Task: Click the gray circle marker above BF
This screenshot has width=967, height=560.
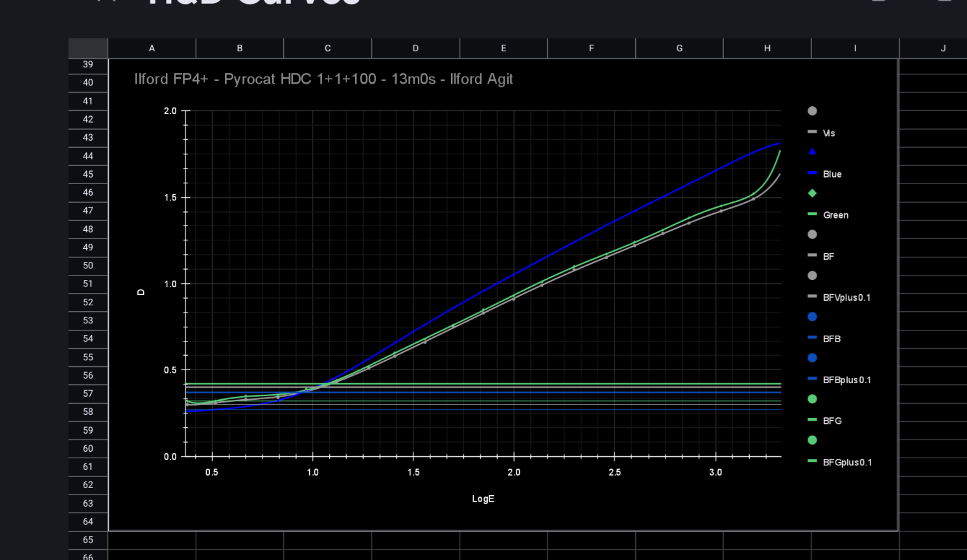Action: 812,235
